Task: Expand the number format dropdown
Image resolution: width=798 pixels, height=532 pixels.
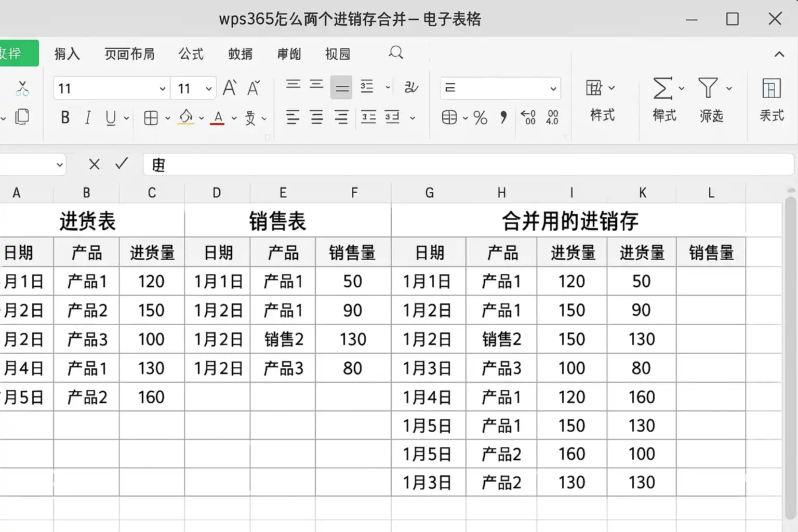Action: pyautogui.click(x=553, y=89)
